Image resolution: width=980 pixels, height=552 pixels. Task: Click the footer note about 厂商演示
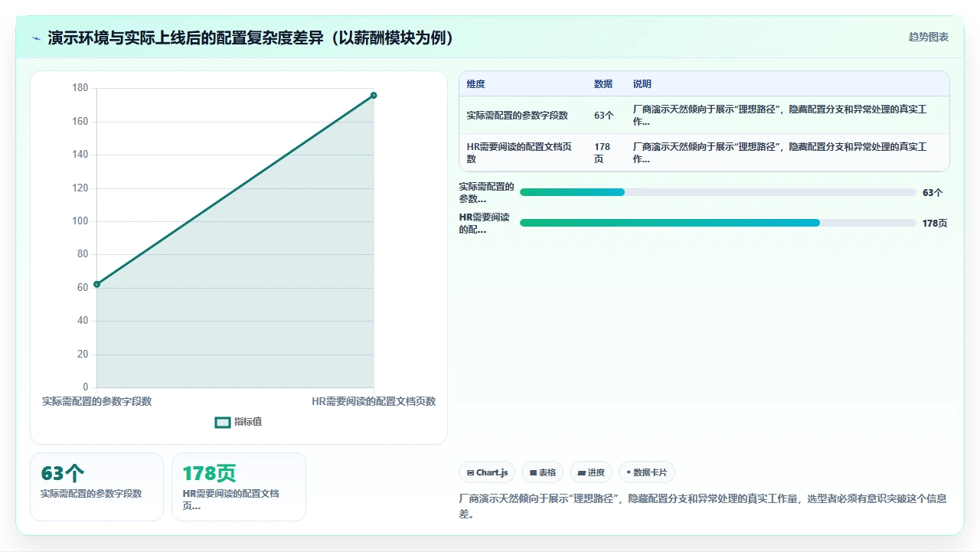703,506
